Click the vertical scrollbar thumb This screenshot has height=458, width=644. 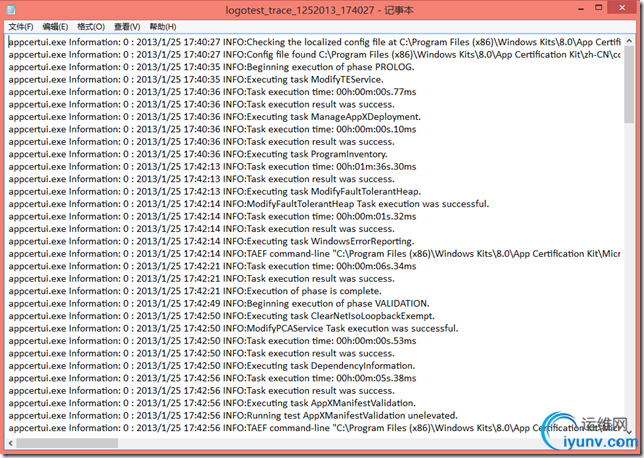[629, 85]
